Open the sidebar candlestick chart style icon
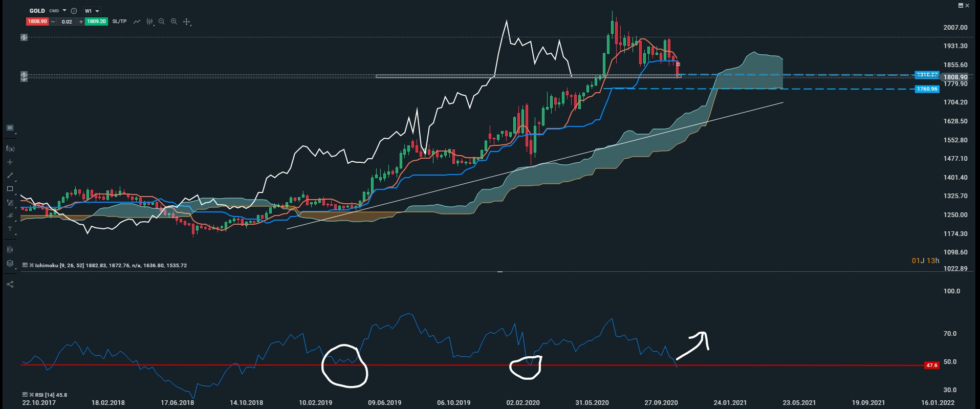980x409 pixels. [x=10, y=250]
